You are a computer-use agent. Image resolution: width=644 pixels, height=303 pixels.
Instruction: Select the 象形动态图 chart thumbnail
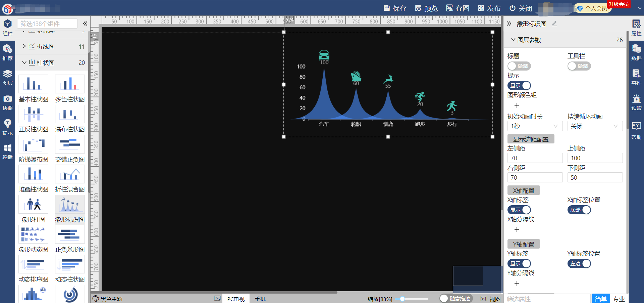(x=33, y=234)
